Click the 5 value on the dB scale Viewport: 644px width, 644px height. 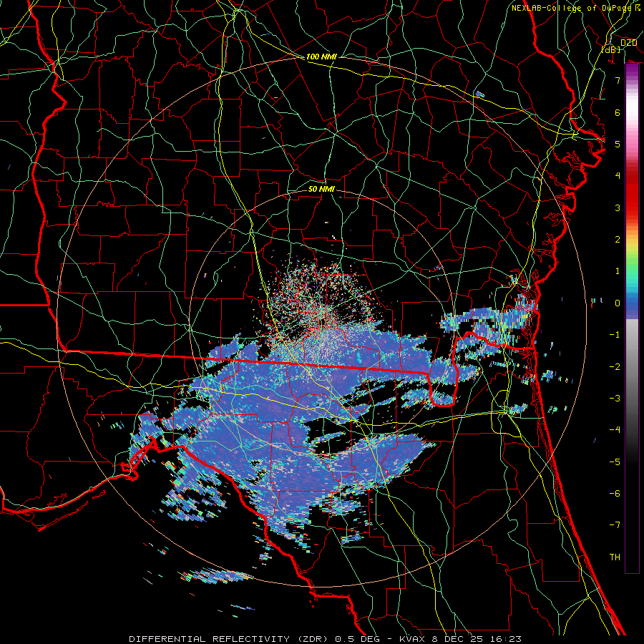pos(618,144)
